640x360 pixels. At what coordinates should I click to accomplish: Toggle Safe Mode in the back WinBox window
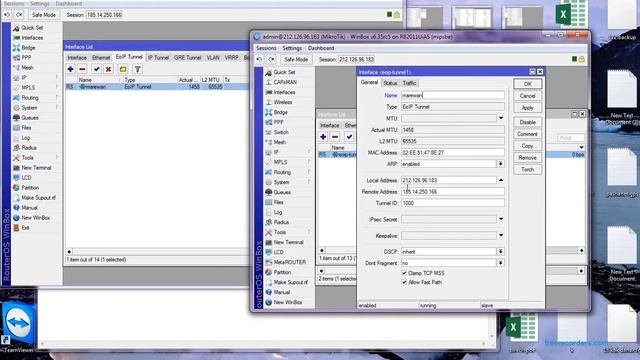click(44, 15)
